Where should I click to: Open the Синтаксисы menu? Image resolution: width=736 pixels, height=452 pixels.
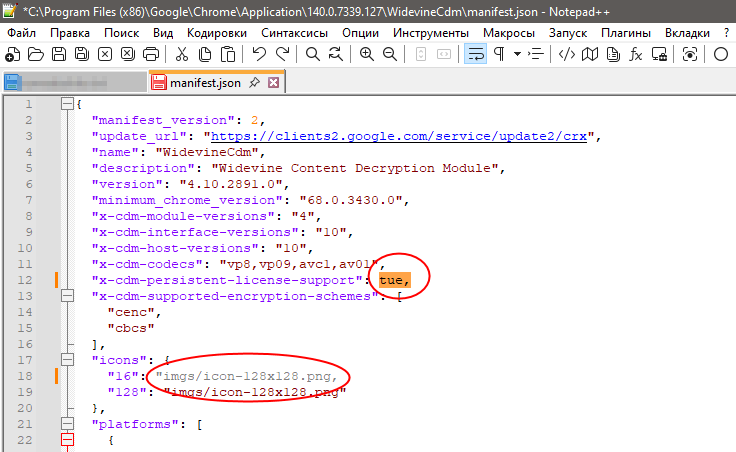pos(294,33)
